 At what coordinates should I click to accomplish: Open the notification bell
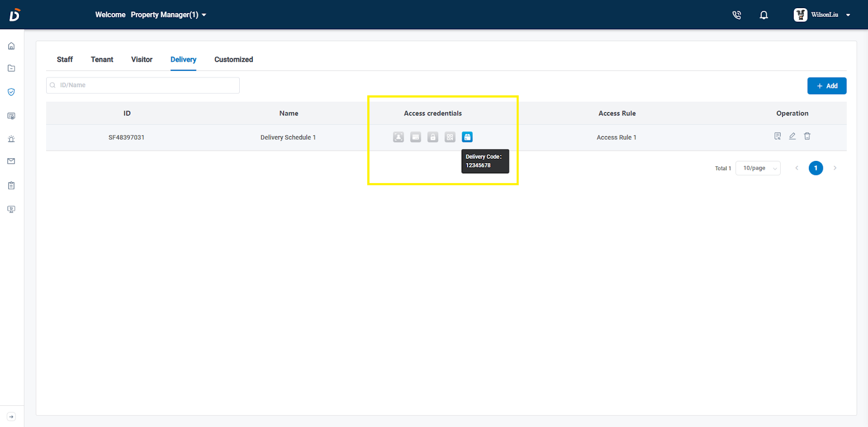(x=764, y=15)
